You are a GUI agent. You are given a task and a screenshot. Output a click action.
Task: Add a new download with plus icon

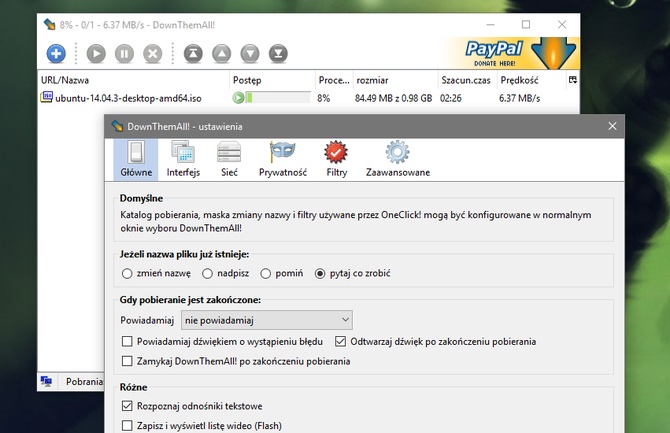point(56,54)
